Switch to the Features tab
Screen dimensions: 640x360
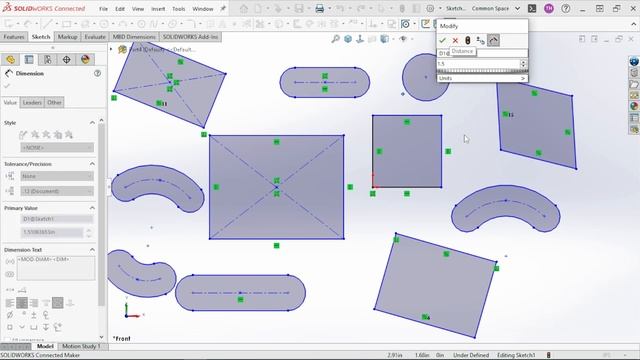click(14, 37)
